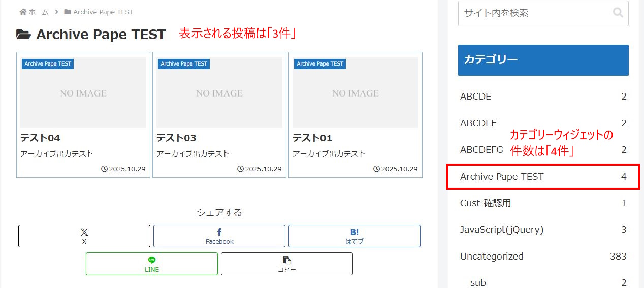This screenshot has width=644, height=288.
Task: Share on Hatena Bookmark (B!) button
Action: [355, 236]
